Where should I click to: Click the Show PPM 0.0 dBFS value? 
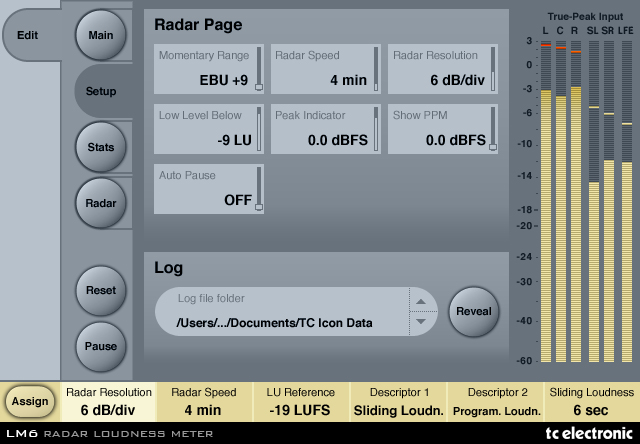[x=456, y=140]
